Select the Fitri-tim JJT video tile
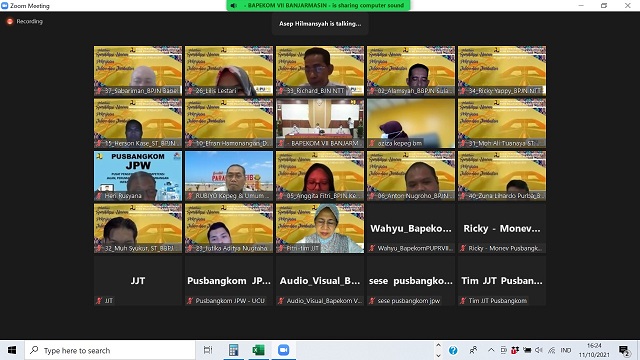 click(320, 228)
